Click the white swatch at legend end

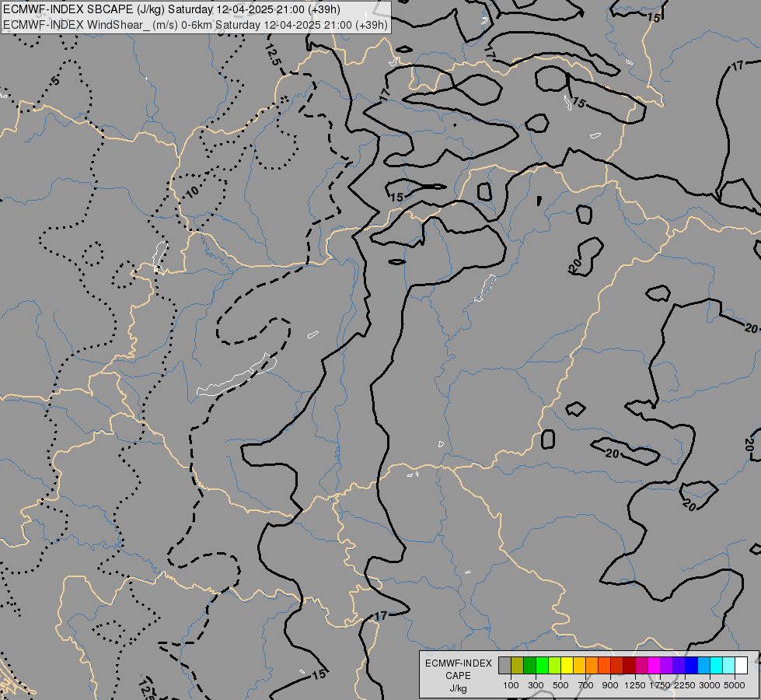(741, 665)
